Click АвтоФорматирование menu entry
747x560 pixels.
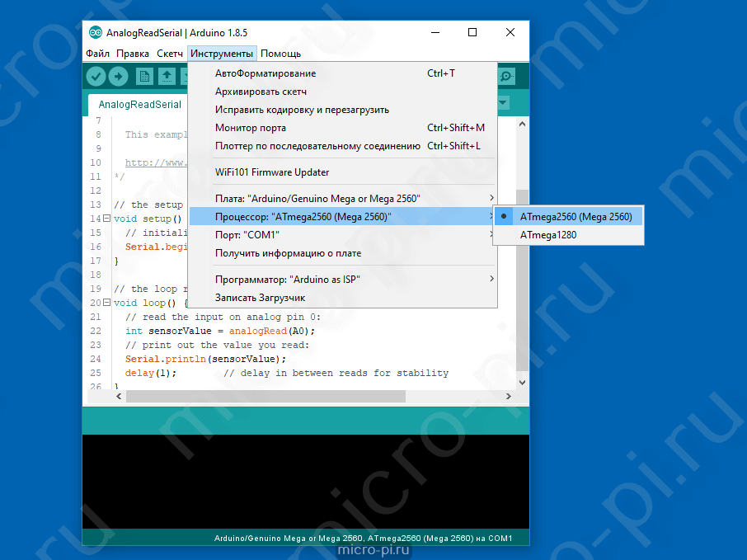pyautogui.click(x=265, y=73)
